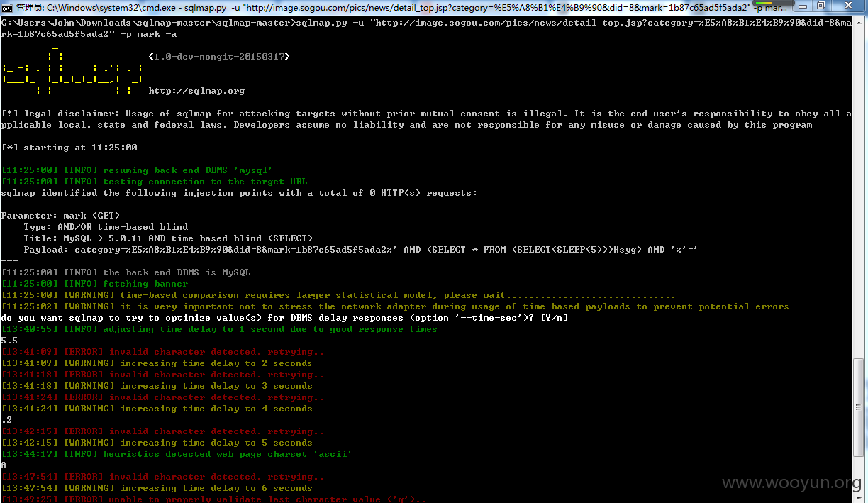Click the window title bar text
This screenshot has height=503, width=868.
pyautogui.click(x=401, y=6)
